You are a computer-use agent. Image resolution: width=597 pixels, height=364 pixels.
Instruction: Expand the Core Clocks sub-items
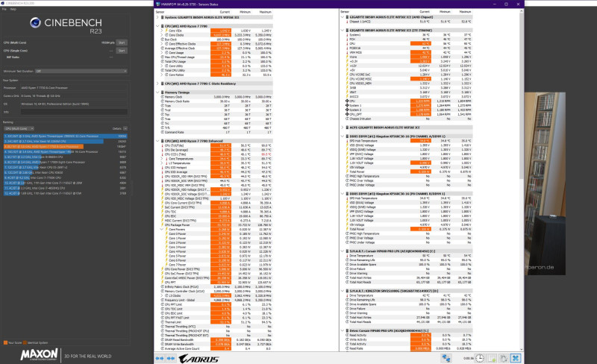pyautogui.click(x=162, y=34)
